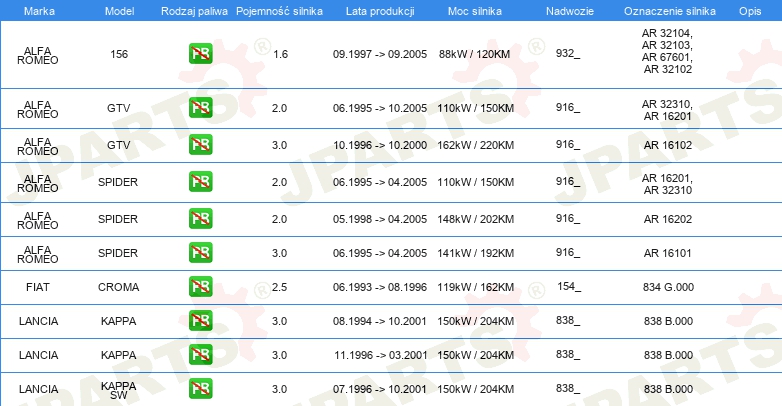The width and height of the screenshot is (782, 406).
Task: Click fuel icon for Kappa 08.1994 row
Action: (x=200, y=320)
